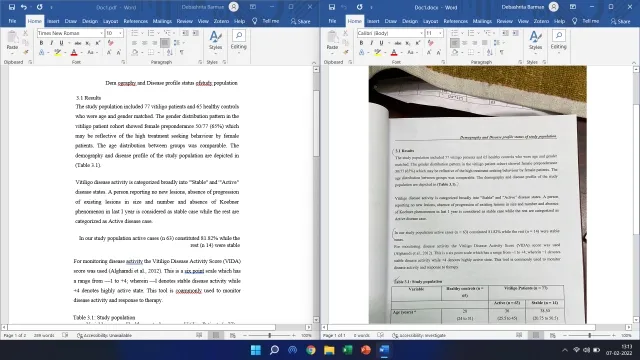Screen dimensions: 640x360
Task: Click Align Right in the Doc1.pdf window
Action: coord(155,43)
